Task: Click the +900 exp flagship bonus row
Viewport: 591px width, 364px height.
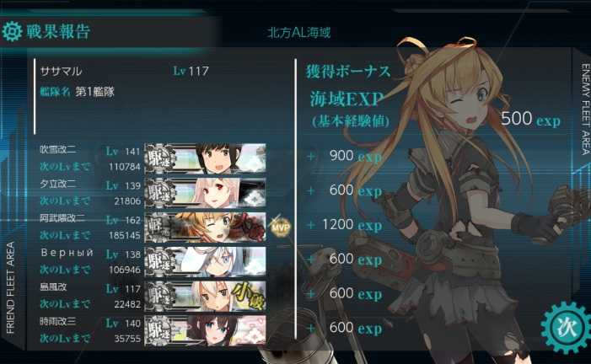Action: [x=344, y=156]
